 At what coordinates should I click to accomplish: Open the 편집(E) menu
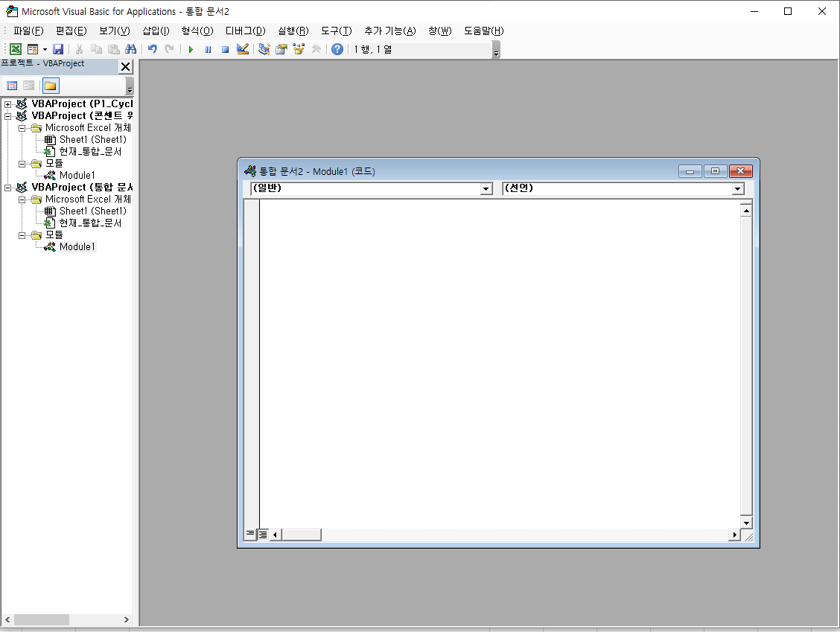coord(71,31)
